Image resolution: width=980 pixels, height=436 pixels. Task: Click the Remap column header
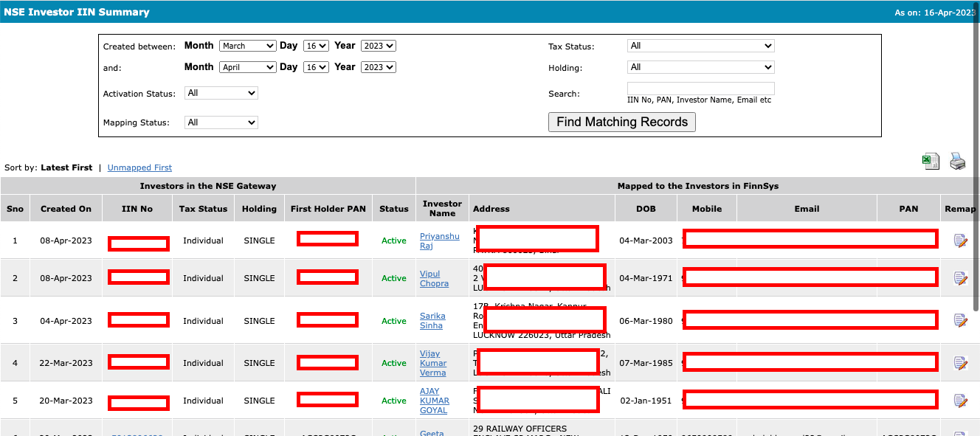pyautogui.click(x=960, y=209)
